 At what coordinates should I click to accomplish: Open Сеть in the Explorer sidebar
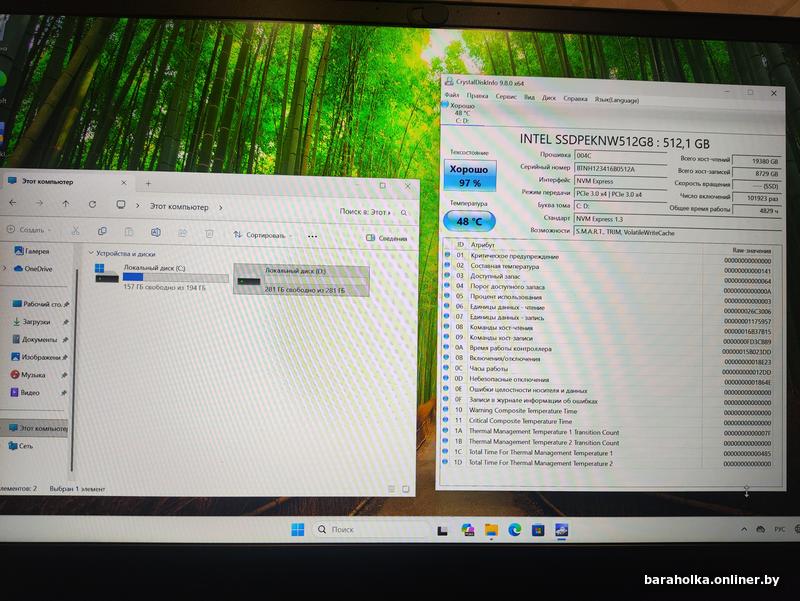click(x=21, y=445)
